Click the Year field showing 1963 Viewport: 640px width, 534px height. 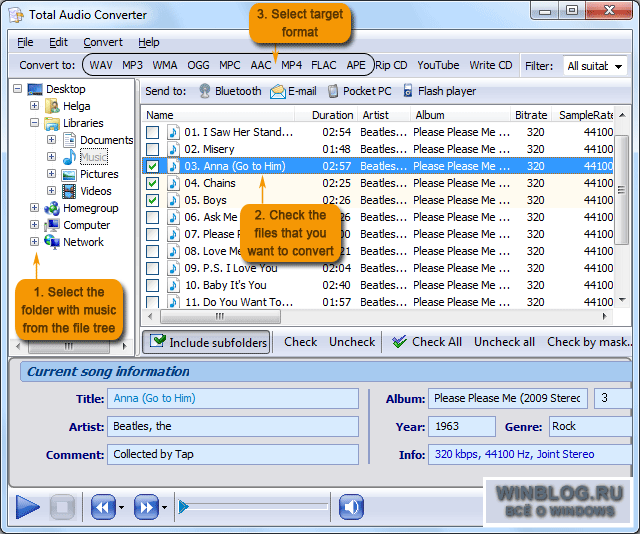click(x=462, y=427)
